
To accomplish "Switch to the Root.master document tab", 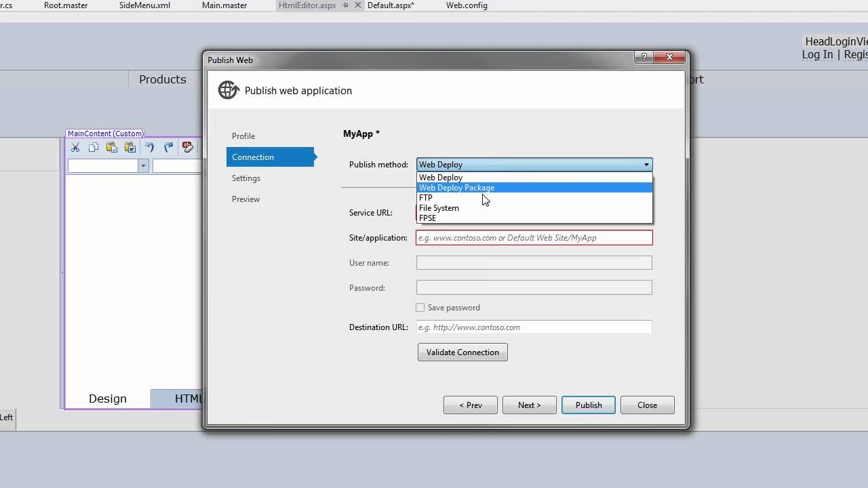I will (x=66, y=5).
